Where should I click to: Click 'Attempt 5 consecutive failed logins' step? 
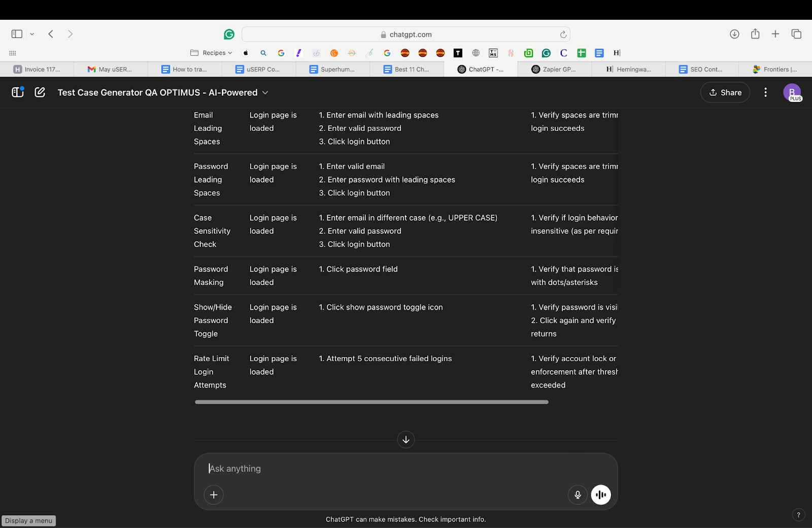(385, 359)
